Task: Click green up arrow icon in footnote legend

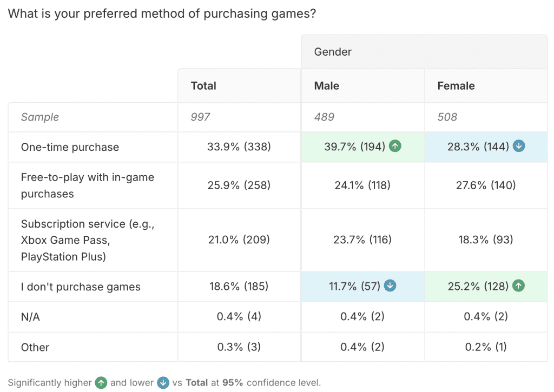Action: [101, 383]
